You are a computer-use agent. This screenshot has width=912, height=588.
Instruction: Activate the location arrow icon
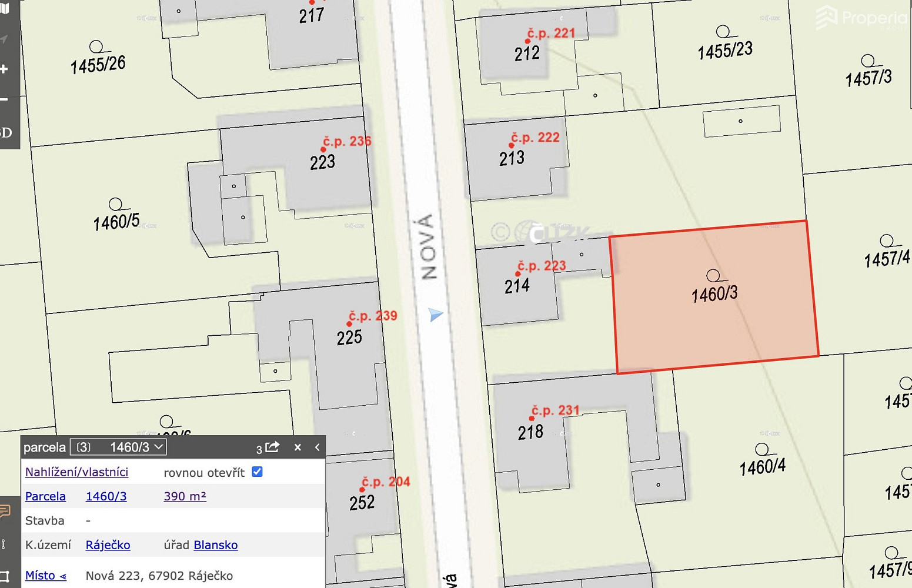(x=4, y=39)
